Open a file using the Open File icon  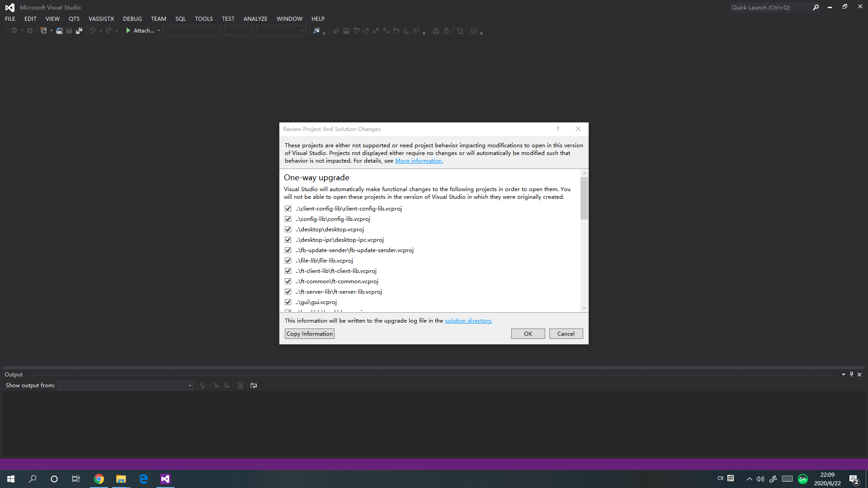pos(59,30)
